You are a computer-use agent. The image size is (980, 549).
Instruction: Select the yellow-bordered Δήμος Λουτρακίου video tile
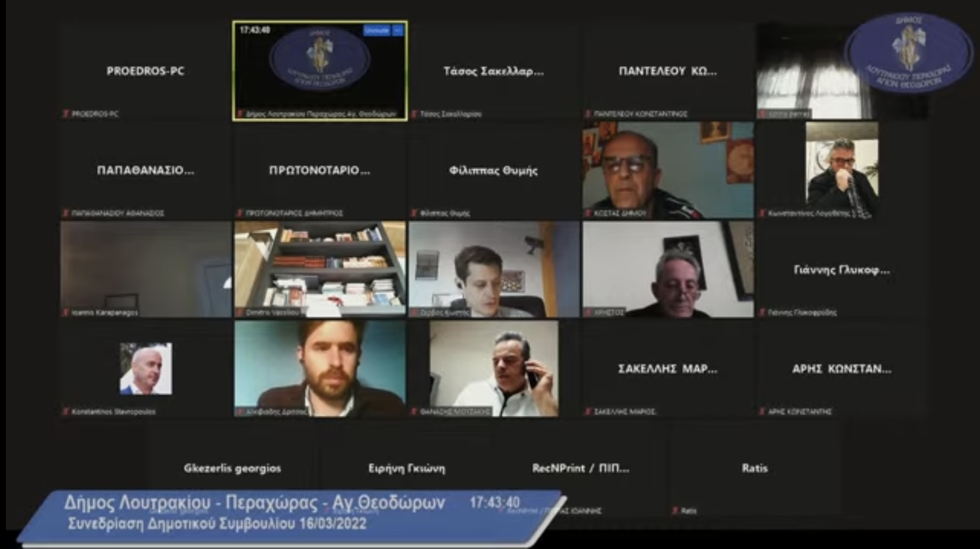pyautogui.click(x=320, y=71)
